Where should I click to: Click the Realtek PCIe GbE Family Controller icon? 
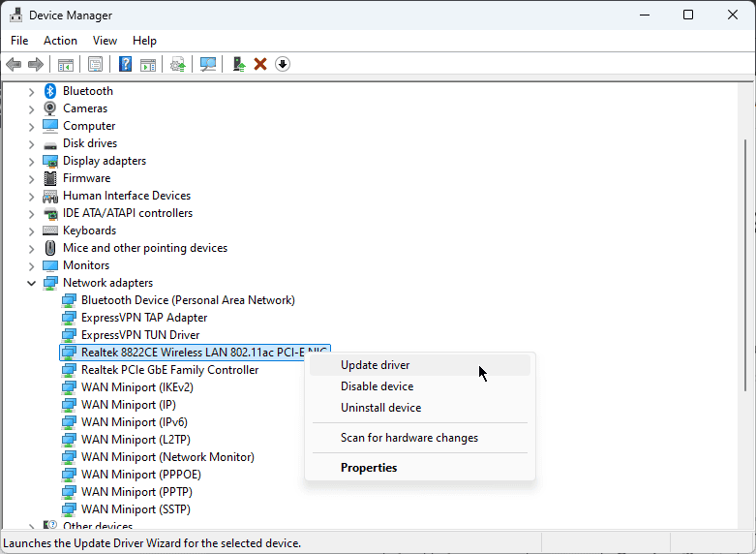click(x=69, y=370)
